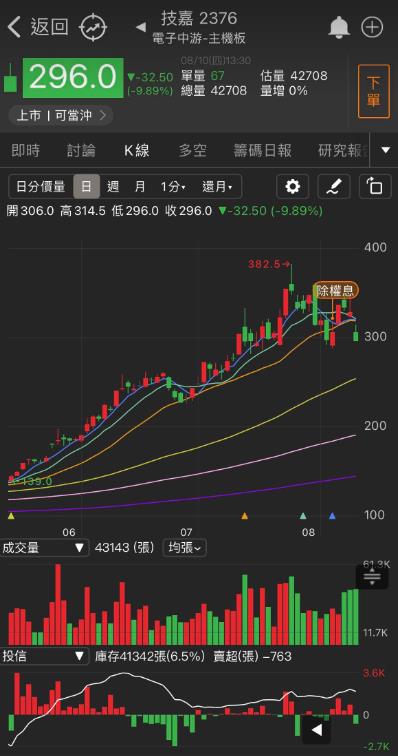The height and width of the screenshot is (756, 398).
Task: Open chart settings gear icon
Action: tap(292, 187)
